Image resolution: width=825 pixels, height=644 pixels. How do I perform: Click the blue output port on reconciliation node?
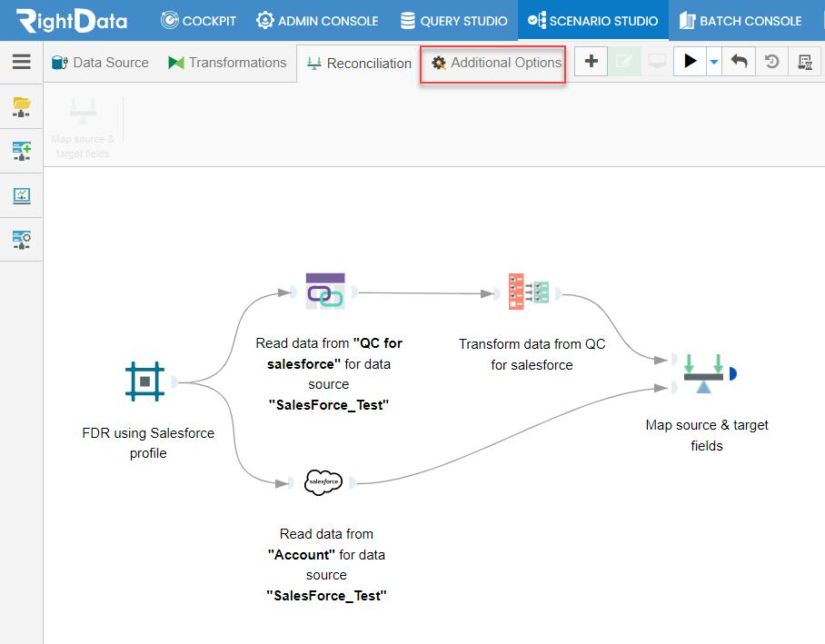[x=733, y=373]
